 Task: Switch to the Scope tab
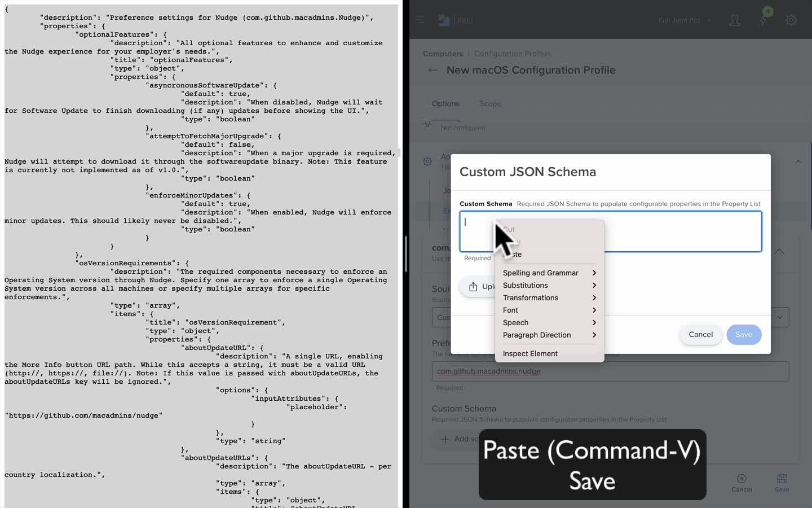coord(490,103)
